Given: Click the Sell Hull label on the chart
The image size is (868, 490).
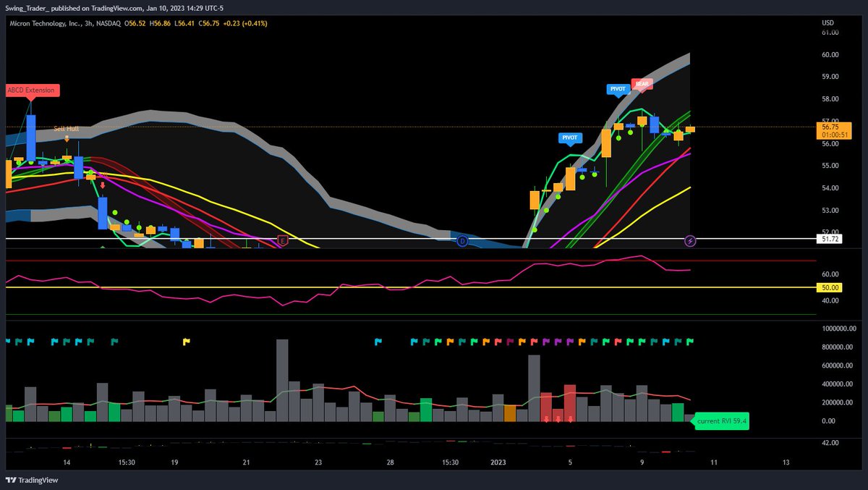Looking at the screenshot, I should 67,129.
